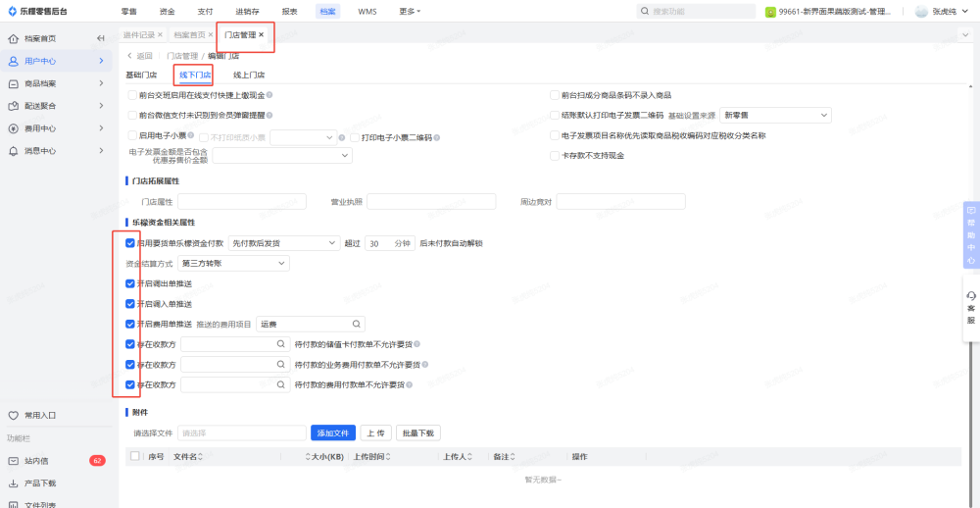Check 卡存款不支持现金
This screenshot has width=980, height=508.
point(555,155)
